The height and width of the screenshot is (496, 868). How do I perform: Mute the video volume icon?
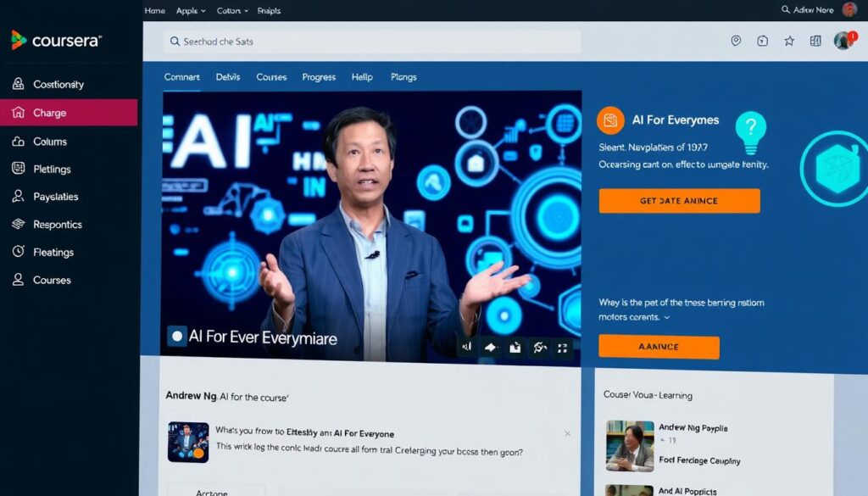466,347
